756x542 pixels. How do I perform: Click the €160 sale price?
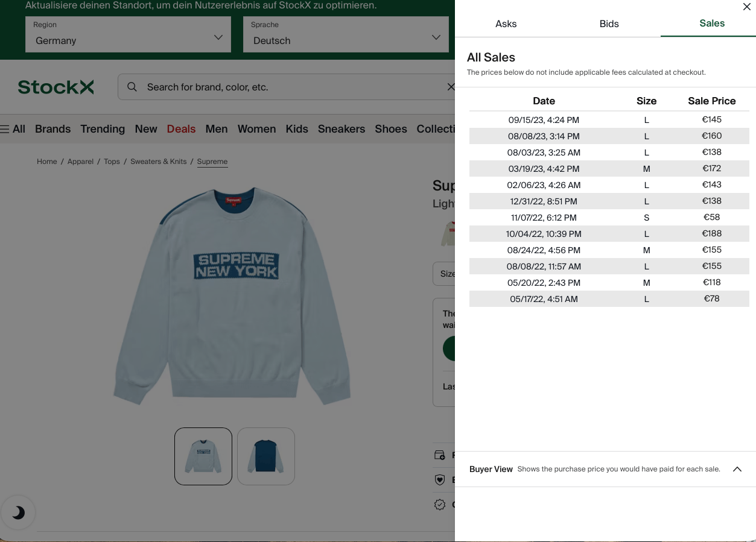712,136
